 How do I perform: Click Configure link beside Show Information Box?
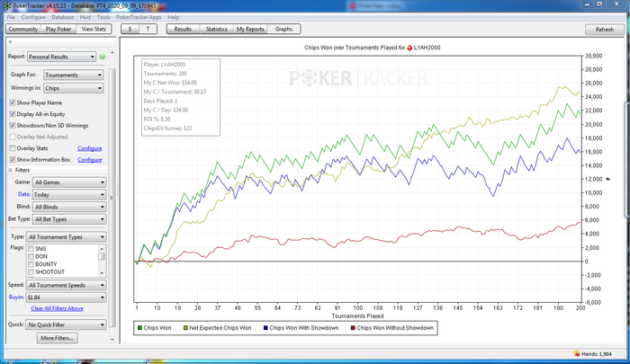(x=90, y=159)
